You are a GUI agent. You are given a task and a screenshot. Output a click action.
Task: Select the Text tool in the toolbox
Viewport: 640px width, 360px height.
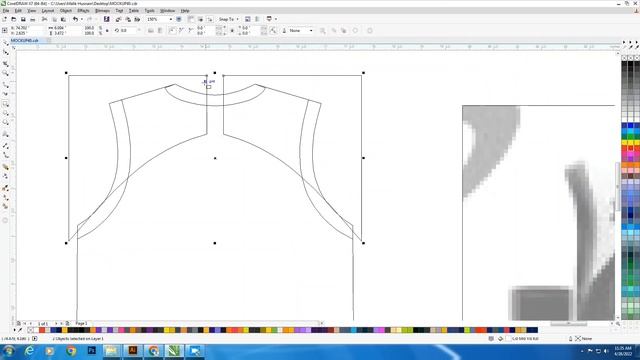coord(5,134)
